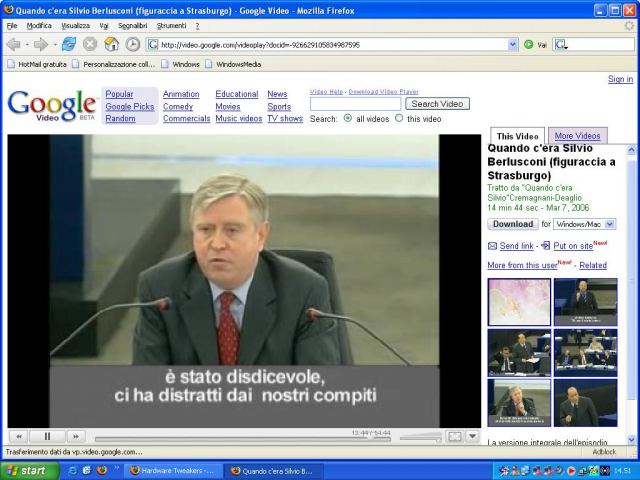The image size is (640, 480).
Task: Rewind the video with skip-back button
Action: click(19, 436)
